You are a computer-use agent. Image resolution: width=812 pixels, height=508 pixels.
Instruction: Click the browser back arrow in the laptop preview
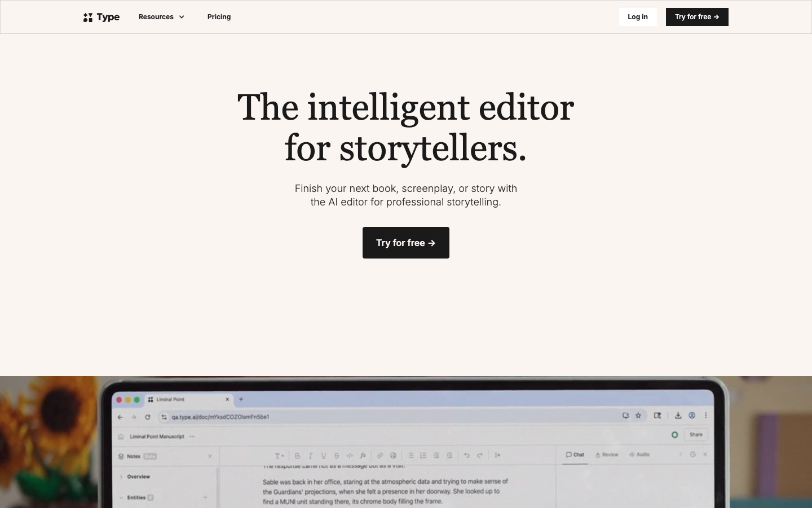point(120,417)
